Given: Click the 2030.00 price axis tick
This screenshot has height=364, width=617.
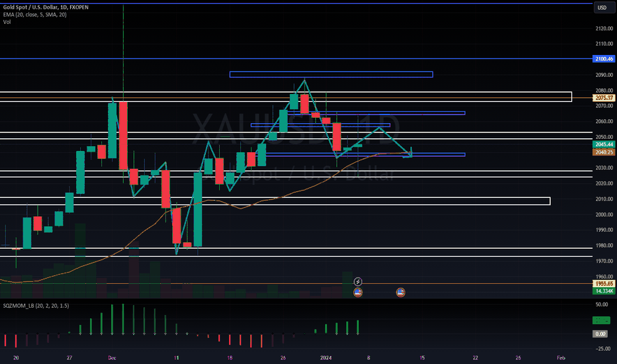Looking at the screenshot, I should point(604,167).
